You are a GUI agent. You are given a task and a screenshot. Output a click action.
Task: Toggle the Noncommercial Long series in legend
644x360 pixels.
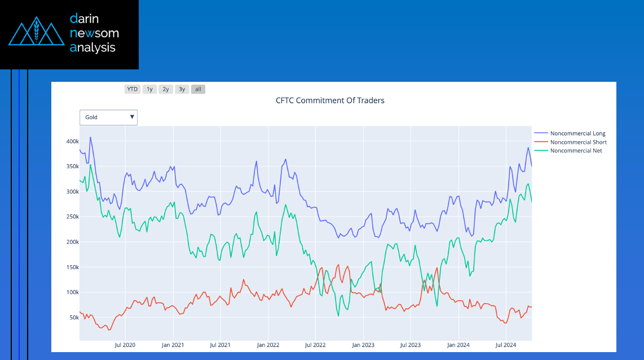[577, 134]
